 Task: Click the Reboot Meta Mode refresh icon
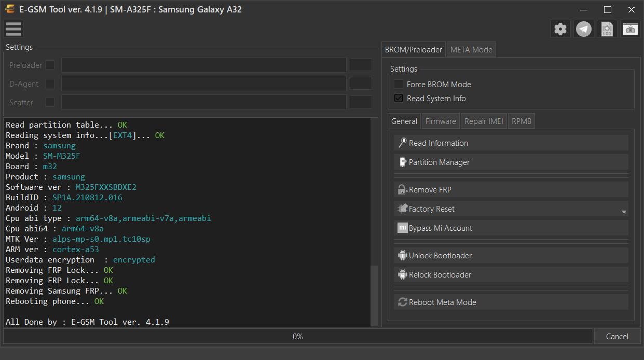(x=402, y=302)
